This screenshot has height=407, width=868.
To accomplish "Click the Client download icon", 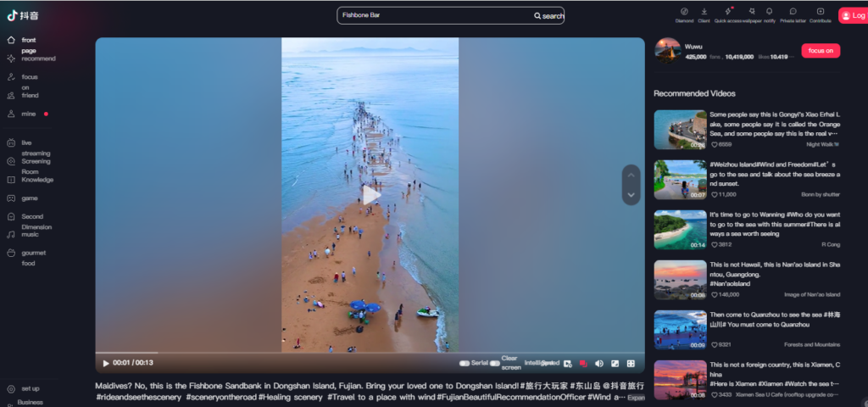I will point(704,12).
